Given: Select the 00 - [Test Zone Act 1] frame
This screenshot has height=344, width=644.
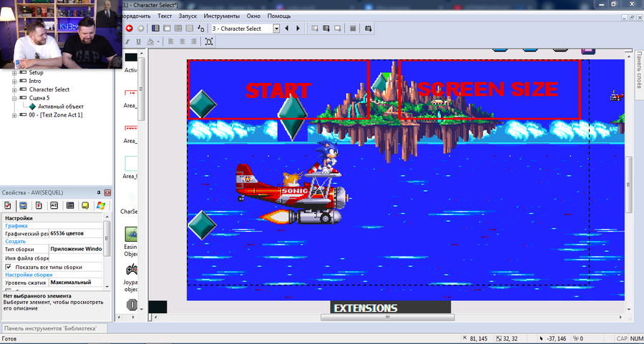Looking at the screenshot, I should pyautogui.click(x=55, y=115).
